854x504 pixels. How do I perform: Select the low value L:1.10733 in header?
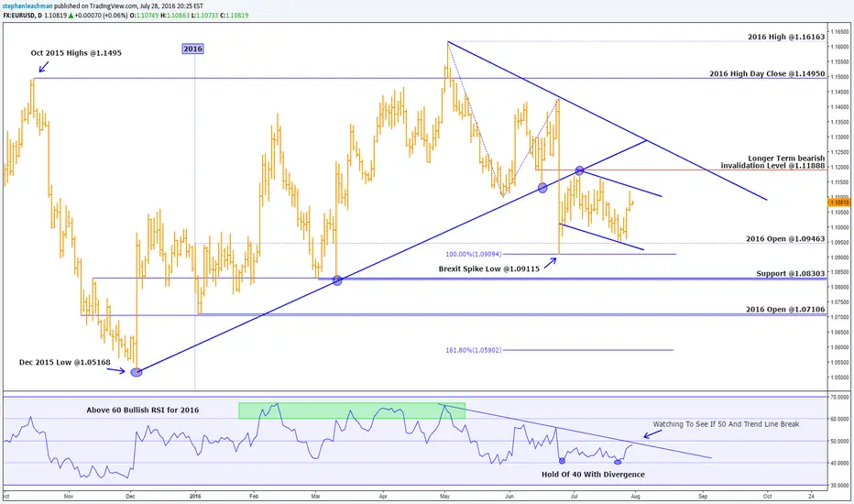(x=204, y=16)
